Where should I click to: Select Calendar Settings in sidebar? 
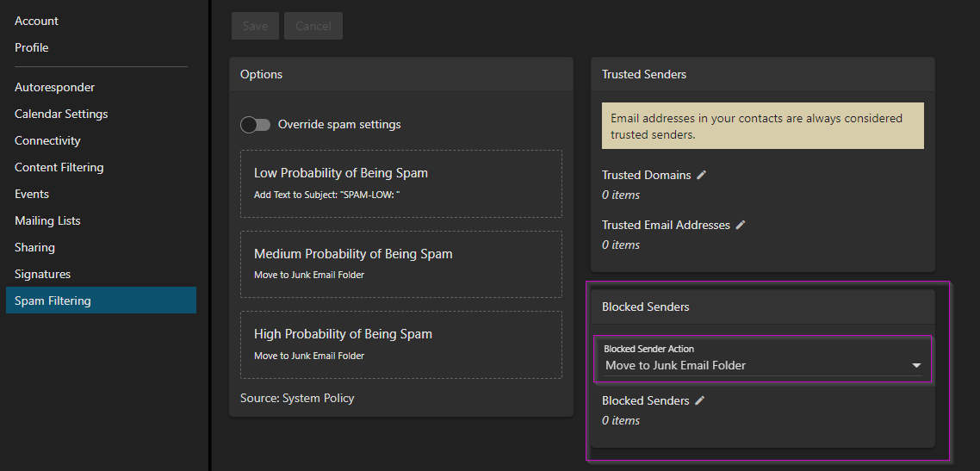point(61,114)
